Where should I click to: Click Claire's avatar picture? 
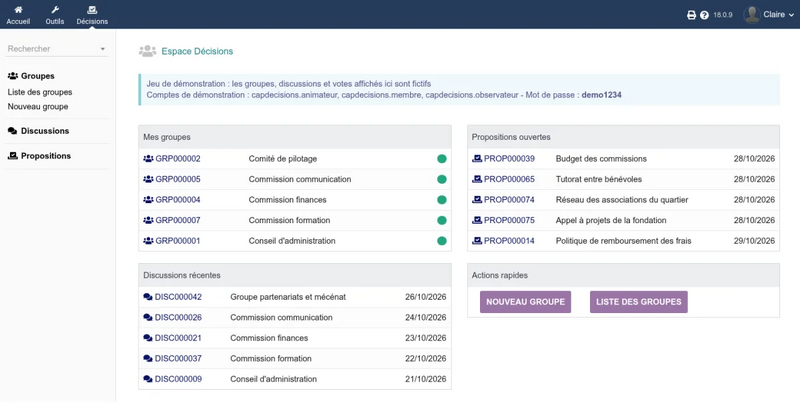tap(752, 15)
